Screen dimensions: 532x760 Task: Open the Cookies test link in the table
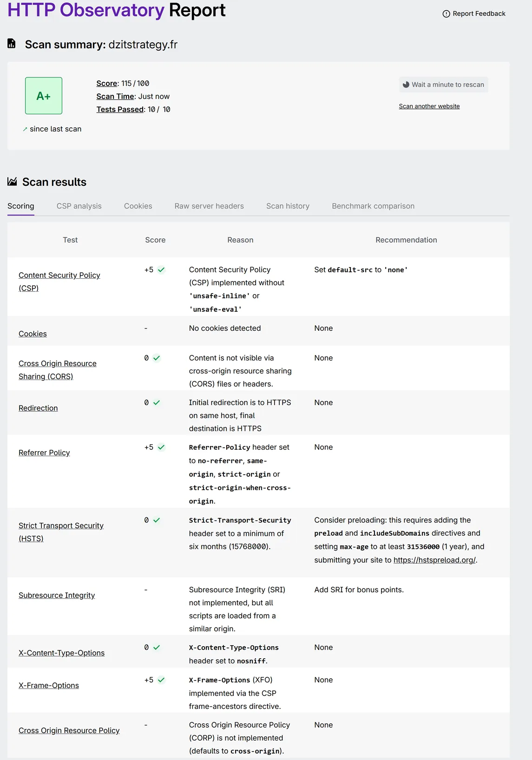(x=33, y=334)
